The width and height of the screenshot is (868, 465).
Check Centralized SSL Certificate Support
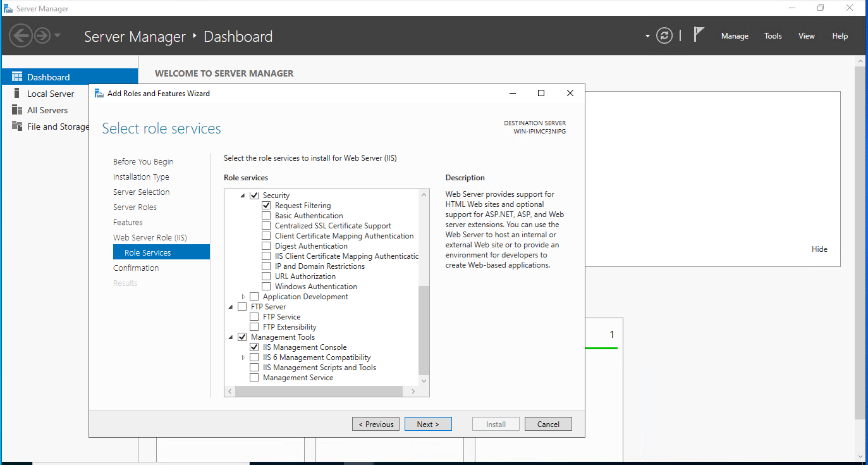266,226
